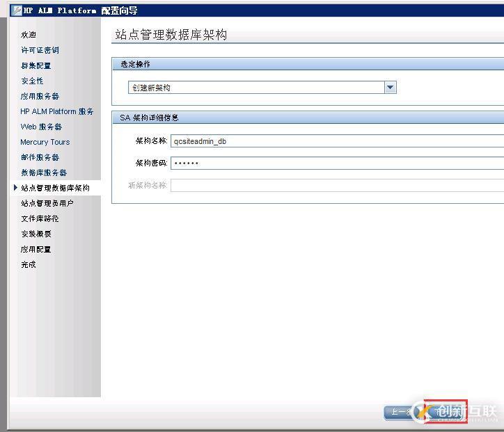The width and height of the screenshot is (504, 432).
Task: Open the Web 服务器 step
Action: 41,127
